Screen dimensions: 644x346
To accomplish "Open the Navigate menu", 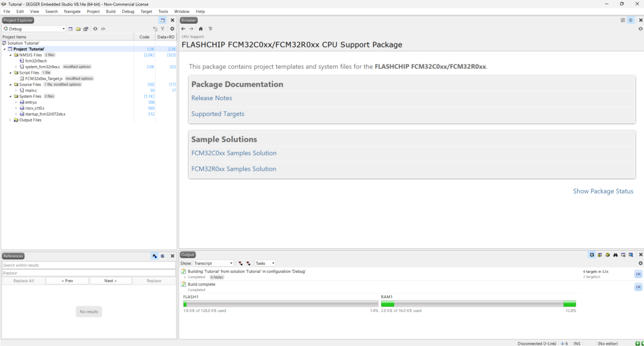I will [72, 11].
